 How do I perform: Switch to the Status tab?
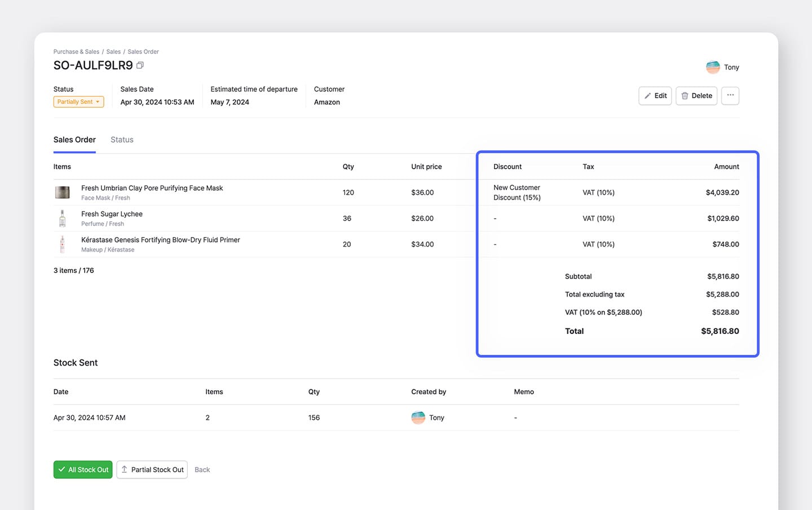pos(122,140)
